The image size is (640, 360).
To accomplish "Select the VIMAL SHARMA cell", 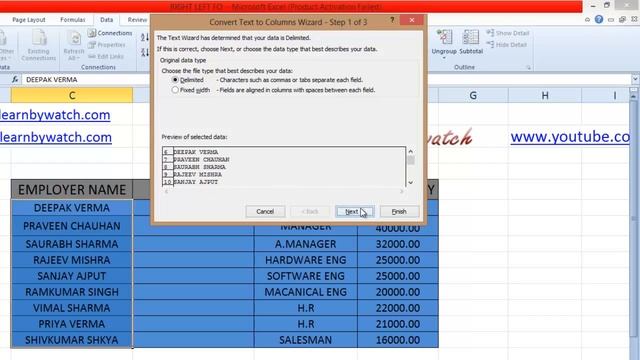I will pyautogui.click(x=72, y=308).
